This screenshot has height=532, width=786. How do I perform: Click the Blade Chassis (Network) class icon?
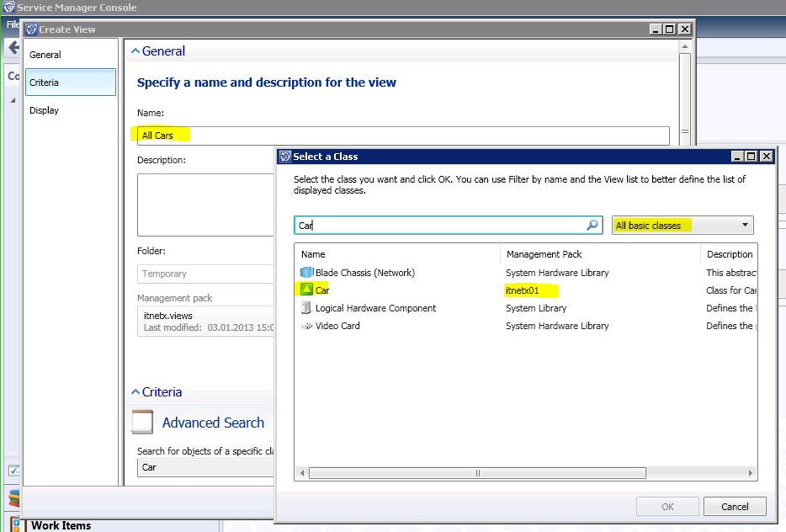(x=307, y=273)
